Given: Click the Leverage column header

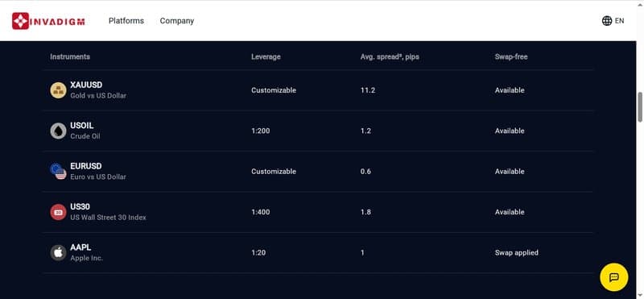Looking at the screenshot, I should 266,56.
